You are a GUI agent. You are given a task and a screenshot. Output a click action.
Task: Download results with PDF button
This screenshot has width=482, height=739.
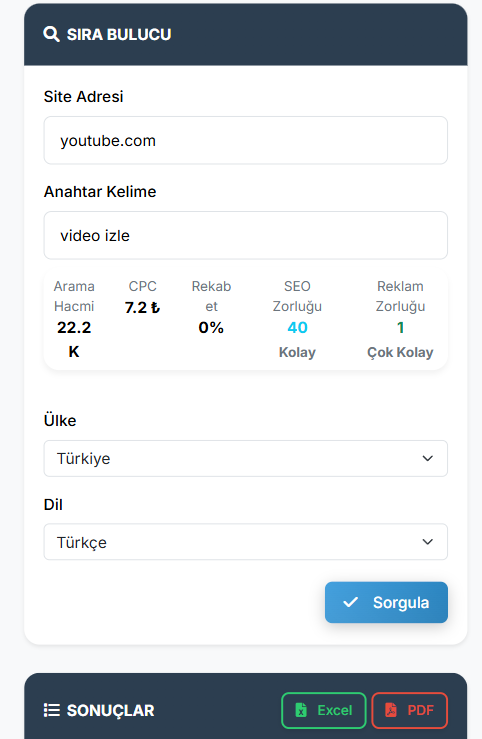409,710
